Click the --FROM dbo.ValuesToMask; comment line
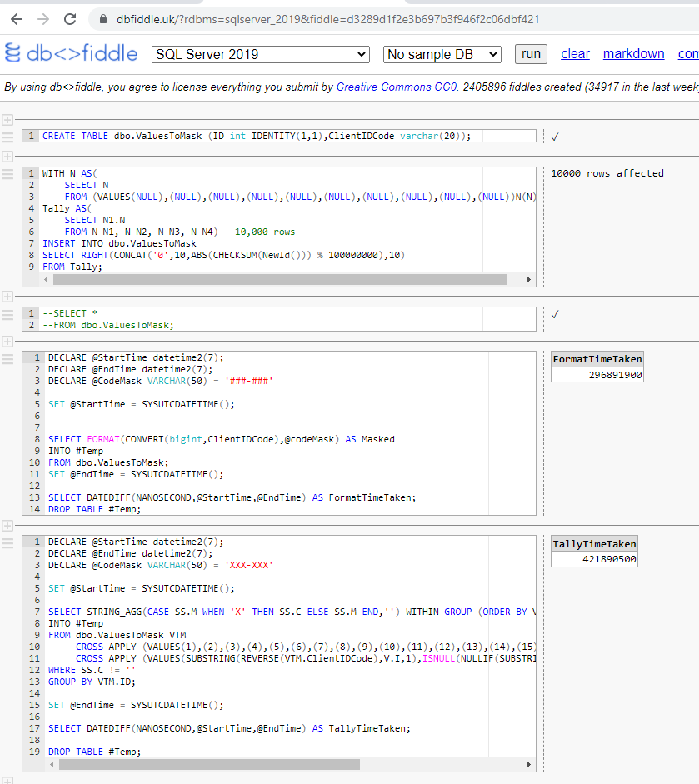The width and height of the screenshot is (699, 784). [108, 325]
